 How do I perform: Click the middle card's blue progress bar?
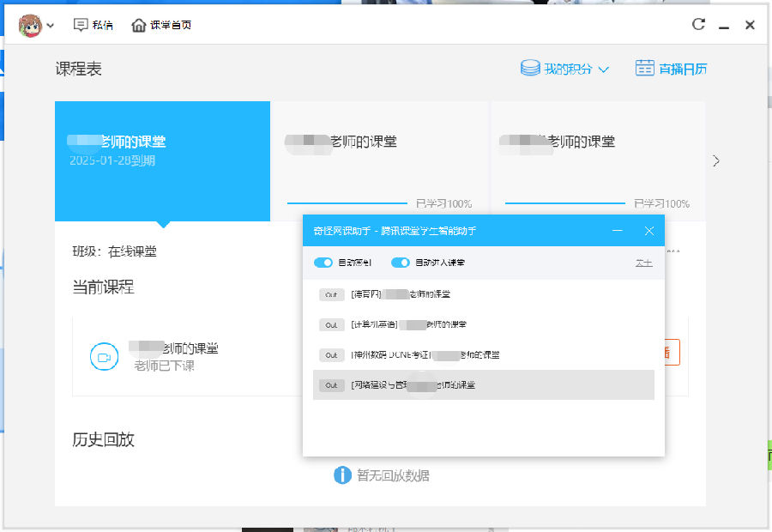pos(347,203)
